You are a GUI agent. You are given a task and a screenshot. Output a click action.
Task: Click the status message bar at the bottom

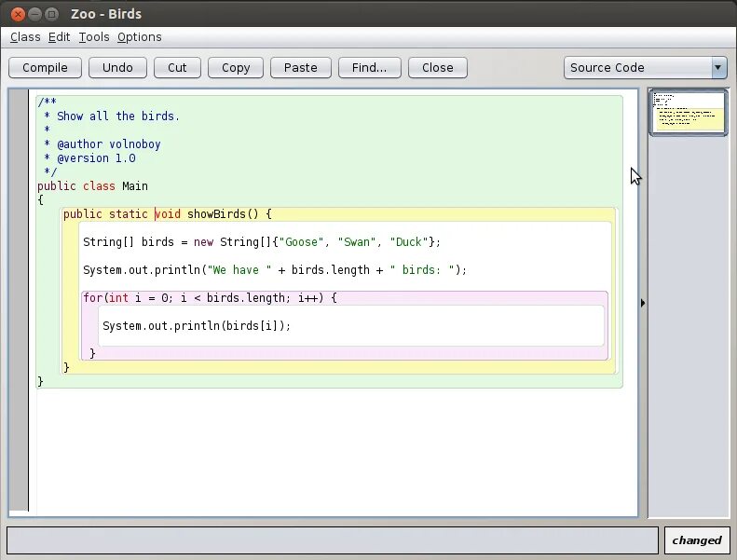pyautogui.click(x=333, y=540)
